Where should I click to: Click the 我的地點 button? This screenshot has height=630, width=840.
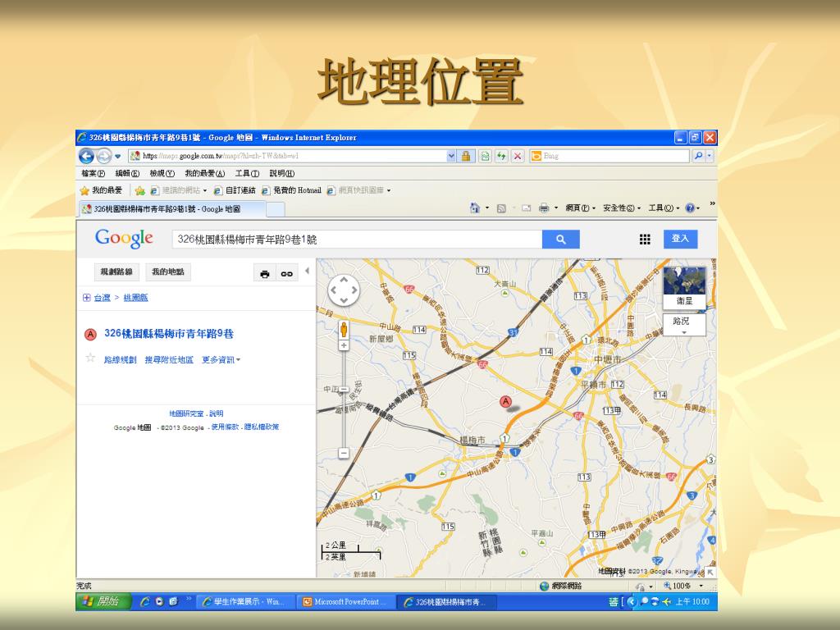point(167,272)
